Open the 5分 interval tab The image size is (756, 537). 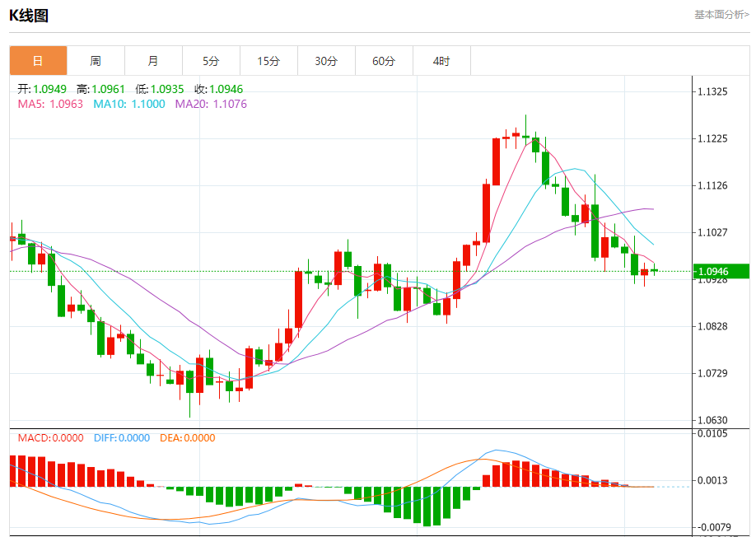pos(211,61)
